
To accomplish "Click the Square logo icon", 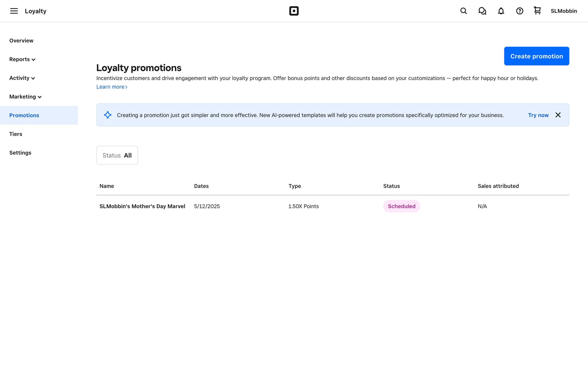I will (294, 11).
